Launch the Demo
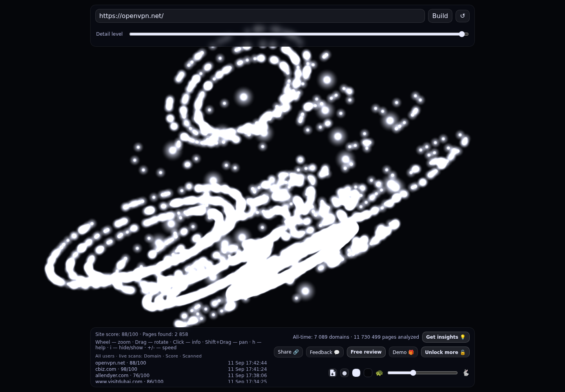The width and height of the screenshot is (565, 392). pos(403,352)
